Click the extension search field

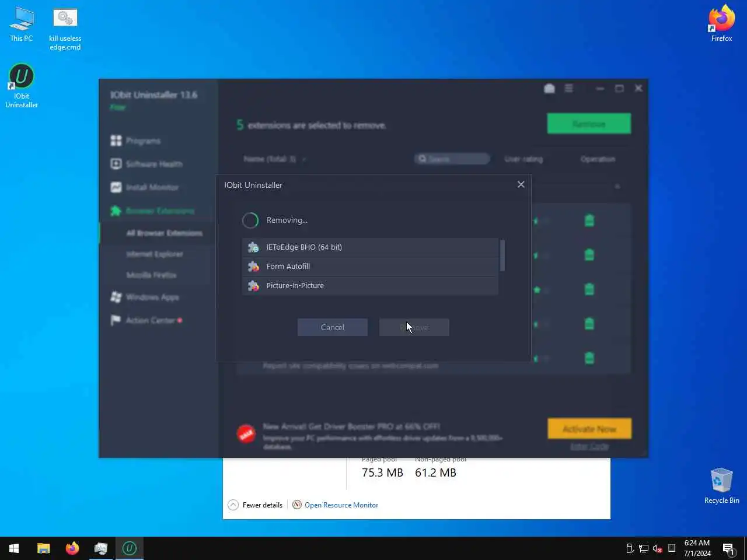tap(452, 159)
